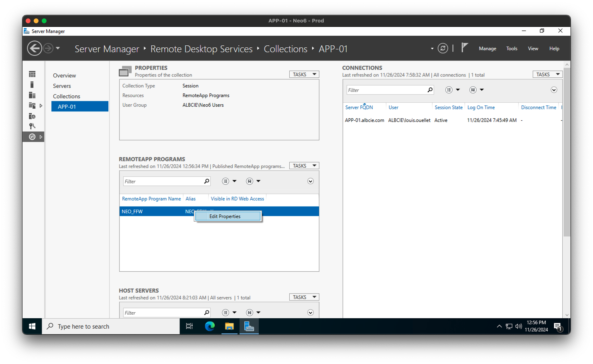
Task: Select the Remote Desktop Services sidebar icon
Action: [32, 136]
